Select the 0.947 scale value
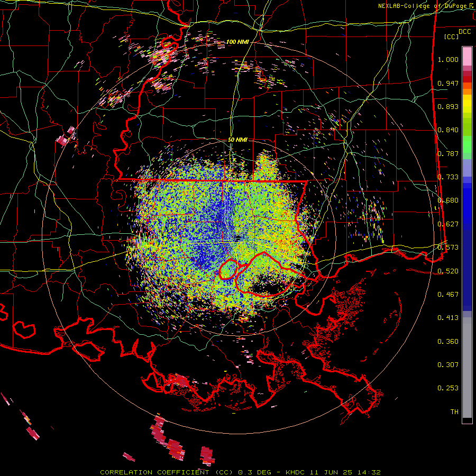 click(x=448, y=83)
